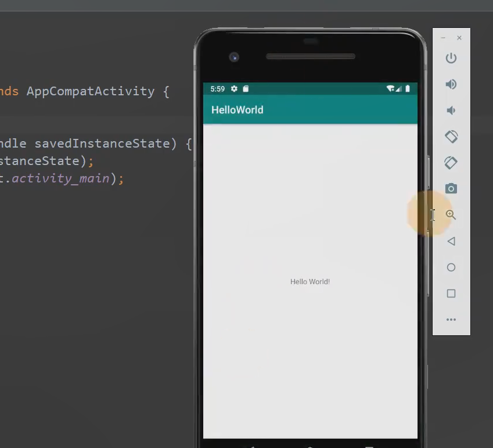Minimize the emulator toolbar window
Image resolution: width=493 pixels, height=448 pixels.
443,38
